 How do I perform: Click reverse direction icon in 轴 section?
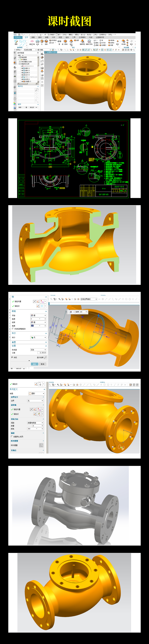click(34, 301)
